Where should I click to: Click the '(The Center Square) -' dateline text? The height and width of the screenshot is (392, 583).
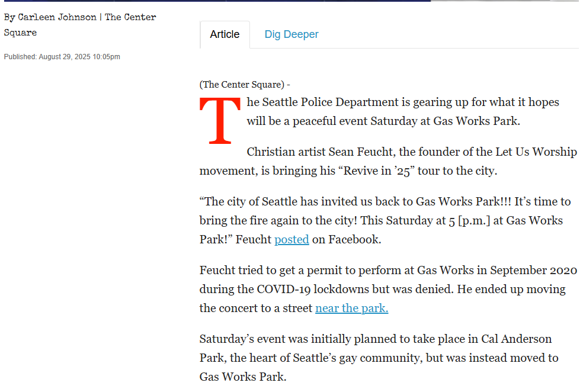(245, 85)
